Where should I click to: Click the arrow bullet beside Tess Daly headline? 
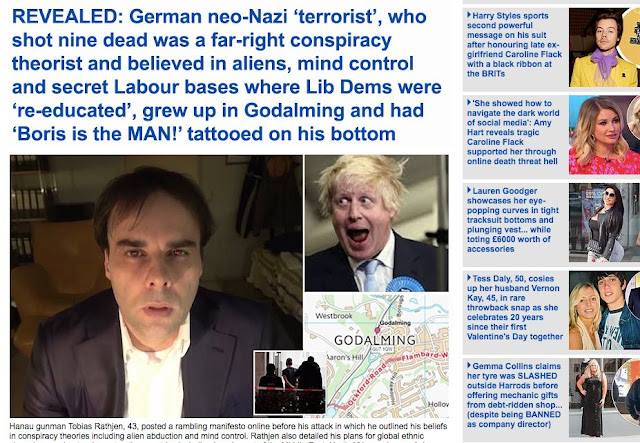469,278
